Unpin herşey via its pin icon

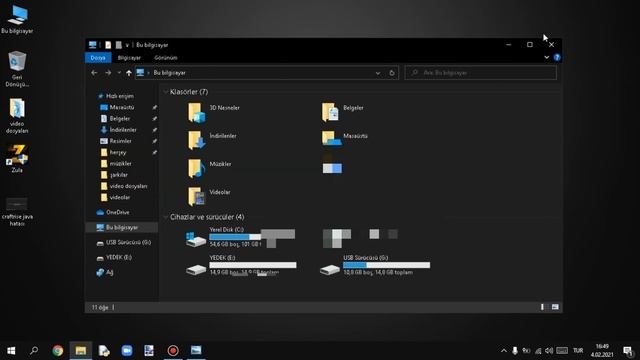point(154,152)
